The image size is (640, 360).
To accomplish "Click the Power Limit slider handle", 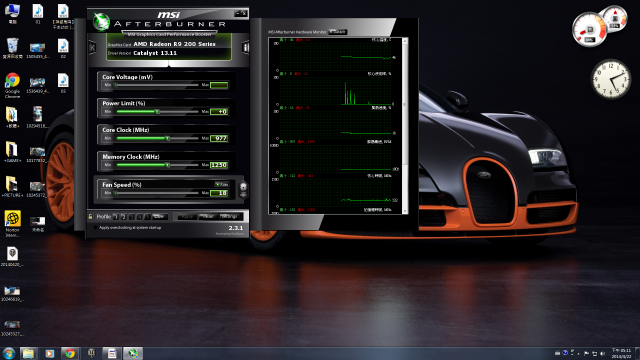I will coord(157,111).
